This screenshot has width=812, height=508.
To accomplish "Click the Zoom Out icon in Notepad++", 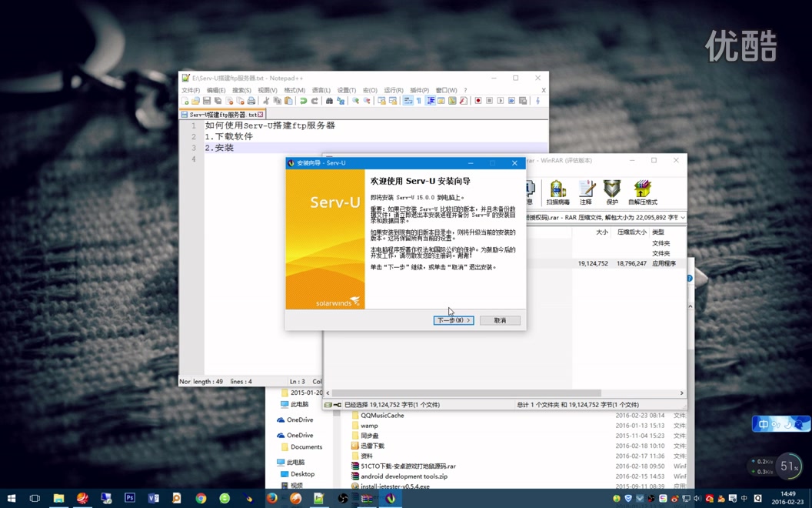I will pos(367,101).
